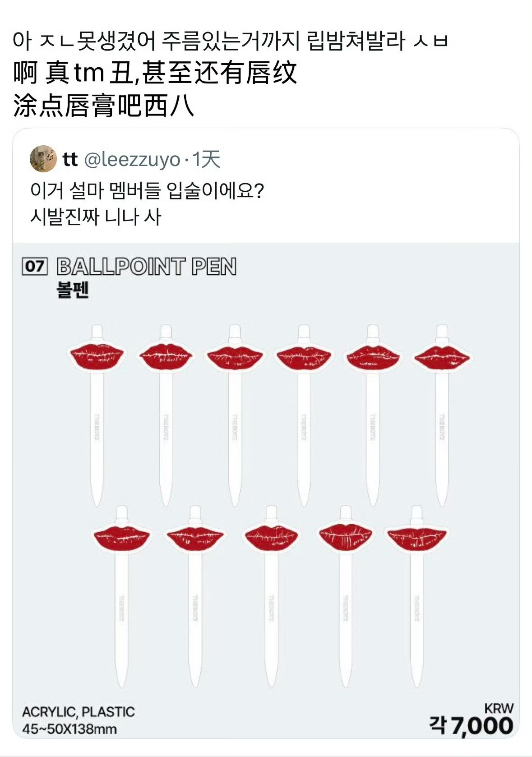Click the BALLPOINT PEN heading
The image size is (532, 757).
click(147, 267)
